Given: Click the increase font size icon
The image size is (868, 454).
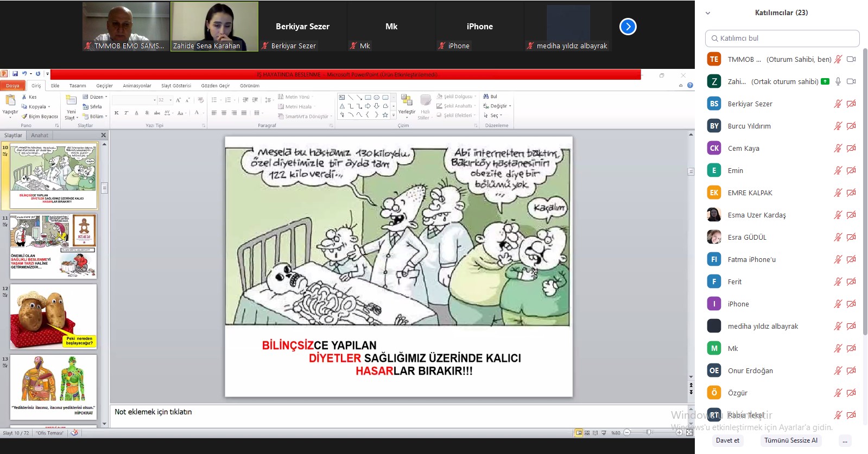Looking at the screenshot, I should pyautogui.click(x=178, y=100).
